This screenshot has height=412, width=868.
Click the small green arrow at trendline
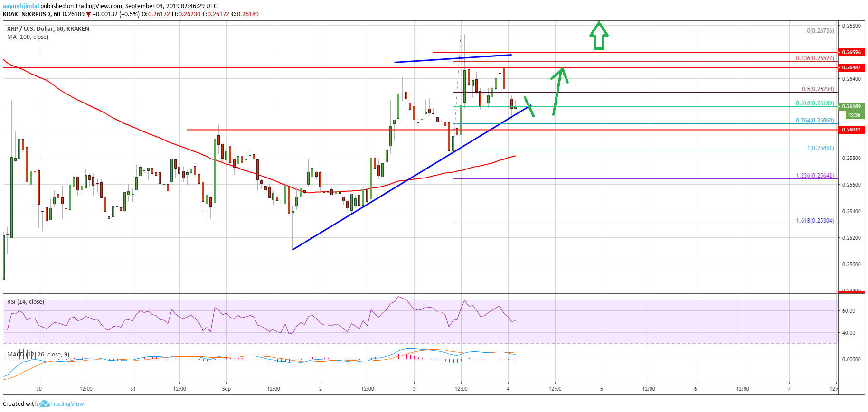pos(529,106)
